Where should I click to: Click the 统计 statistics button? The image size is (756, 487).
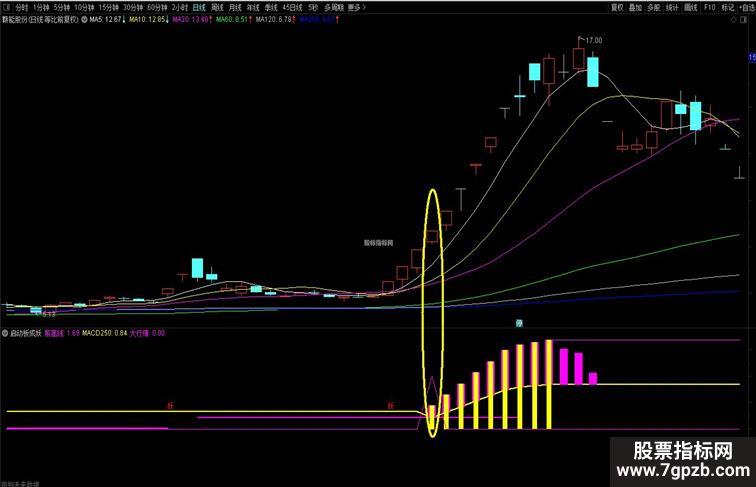(672, 7)
